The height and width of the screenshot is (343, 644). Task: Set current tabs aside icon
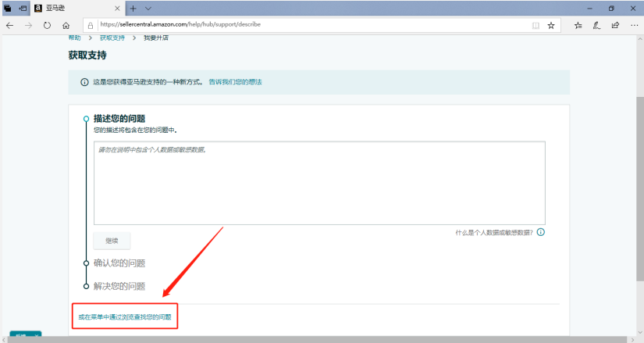click(23, 9)
